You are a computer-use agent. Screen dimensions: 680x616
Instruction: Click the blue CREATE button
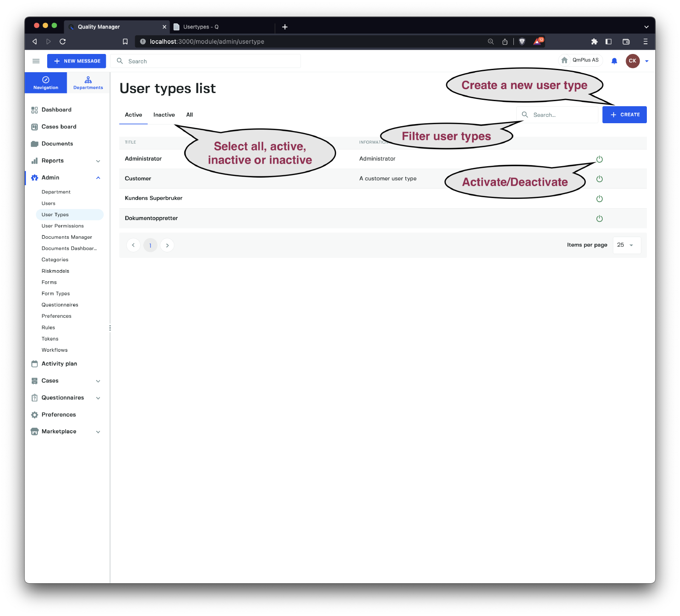pos(624,115)
